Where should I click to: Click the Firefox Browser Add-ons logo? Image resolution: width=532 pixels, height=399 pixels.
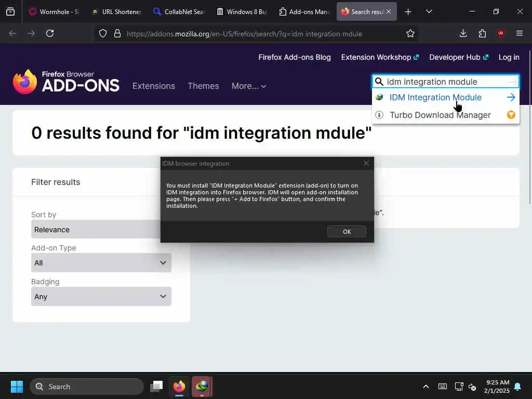(x=66, y=82)
